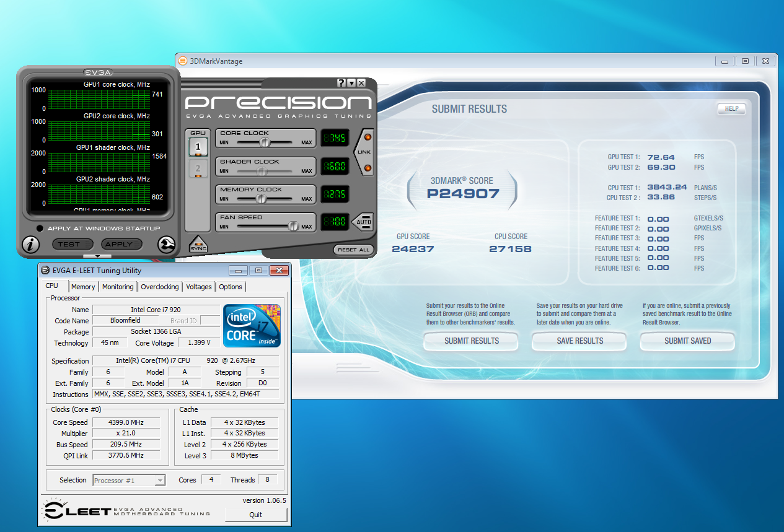The width and height of the screenshot is (784, 532).
Task: Toggle the LINK clocks control
Action: click(x=364, y=152)
